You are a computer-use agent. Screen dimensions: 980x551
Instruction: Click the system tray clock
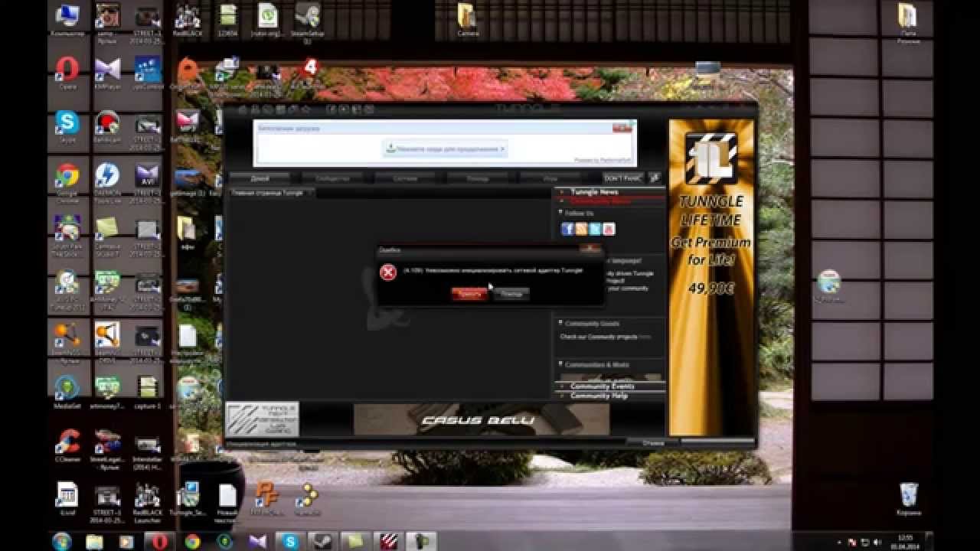[906, 541]
